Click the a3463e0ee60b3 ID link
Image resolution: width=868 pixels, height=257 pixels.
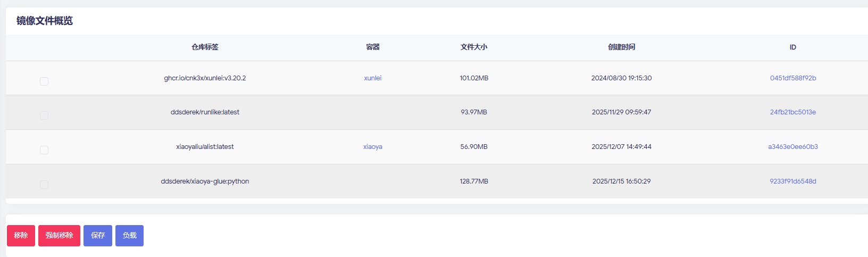coord(792,147)
